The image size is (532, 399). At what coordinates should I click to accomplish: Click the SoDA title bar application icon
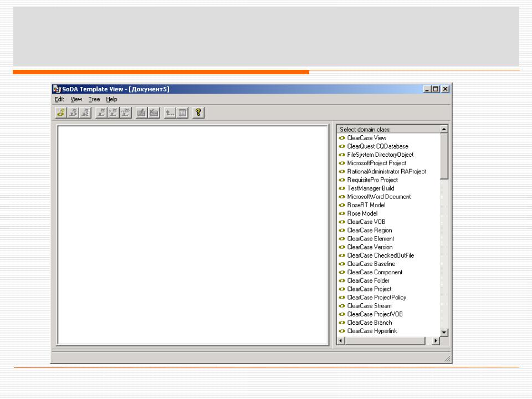57,89
